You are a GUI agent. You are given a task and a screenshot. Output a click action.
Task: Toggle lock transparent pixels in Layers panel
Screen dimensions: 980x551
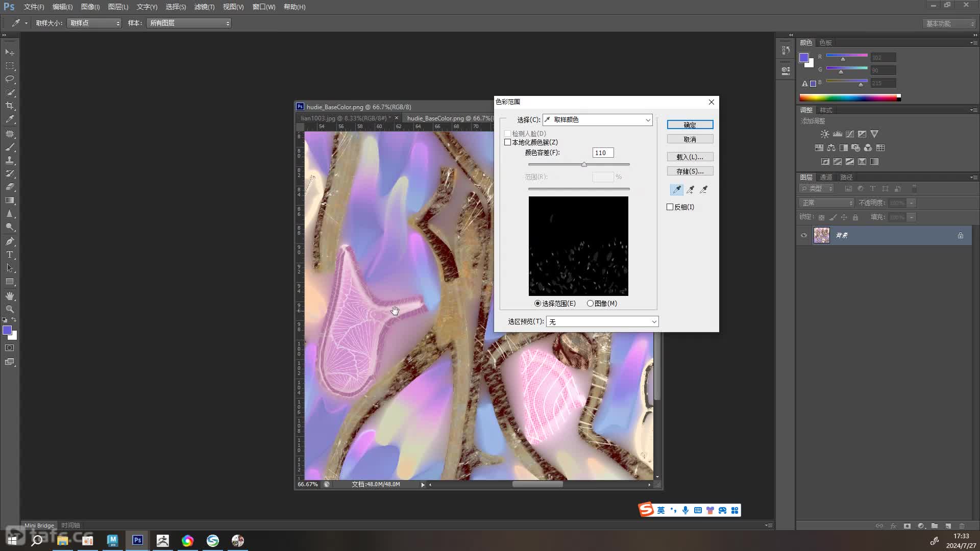coord(821,217)
